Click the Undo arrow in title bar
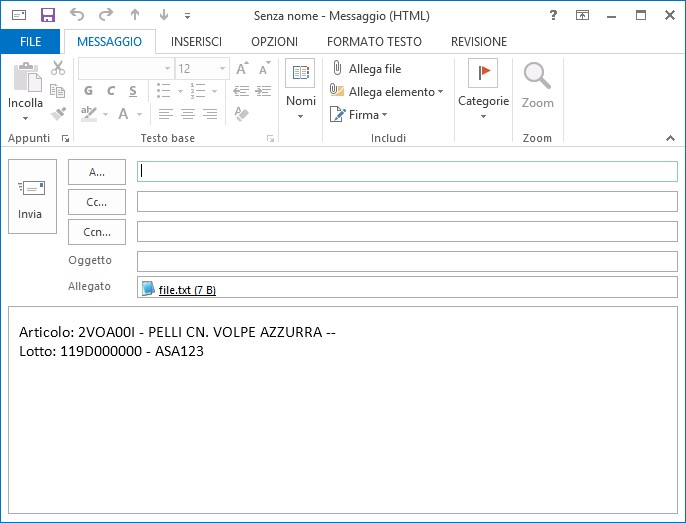The width and height of the screenshot is (686, 523). [x=77, y=15]
